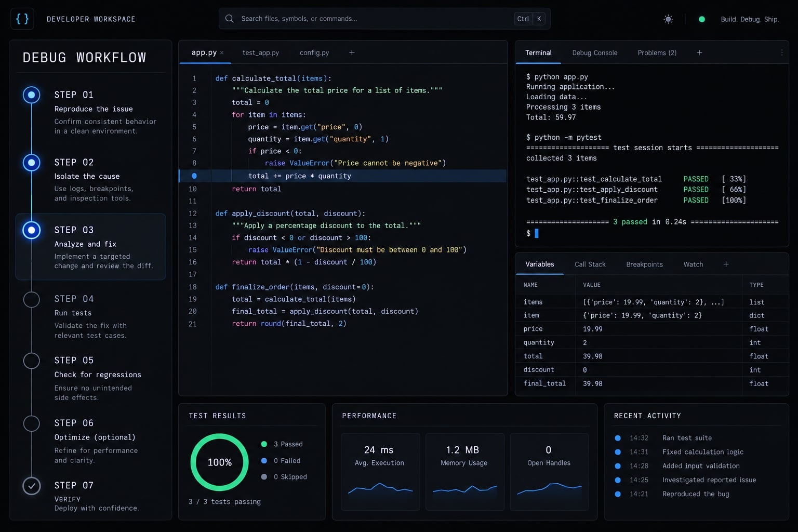
Task: Switch to the app.py tab
Action: 204,52
